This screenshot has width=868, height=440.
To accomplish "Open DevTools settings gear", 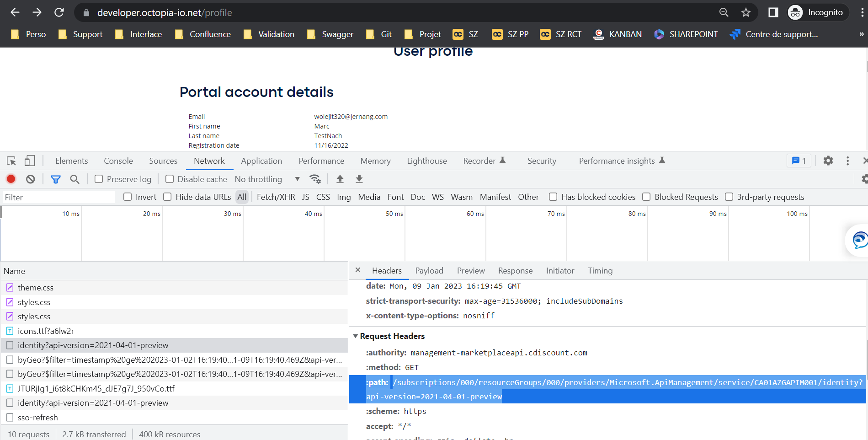I will [828, 161].
